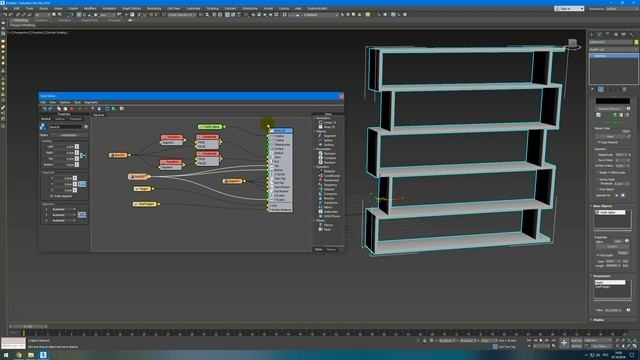The image size is (640, 360).
Task: Collapse the Others group in Items list
Action: [314, 221]
